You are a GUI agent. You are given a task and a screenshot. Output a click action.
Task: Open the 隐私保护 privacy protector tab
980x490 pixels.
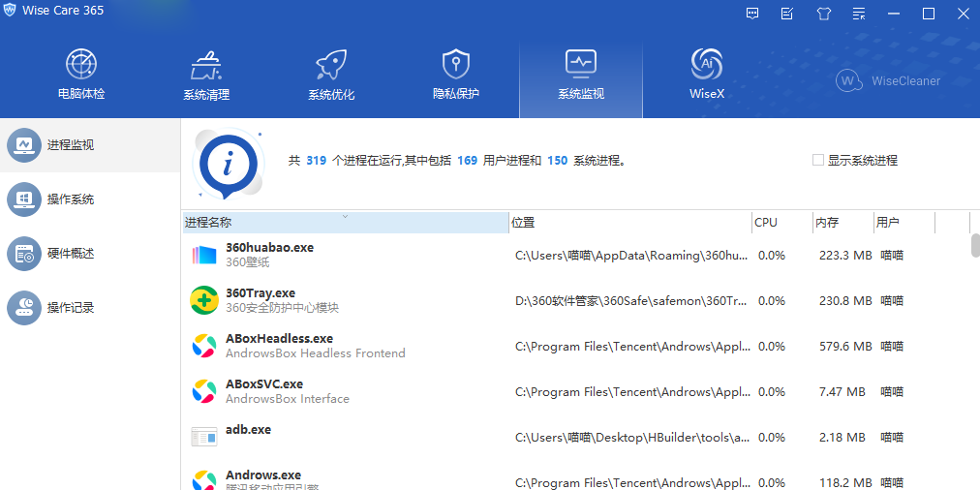coord(456,75)
